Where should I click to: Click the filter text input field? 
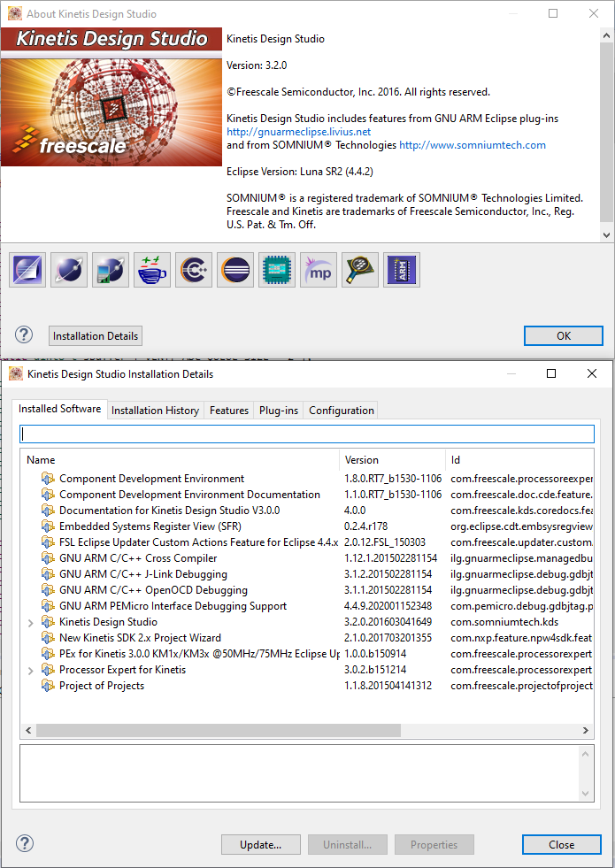(x=307, y=434)
